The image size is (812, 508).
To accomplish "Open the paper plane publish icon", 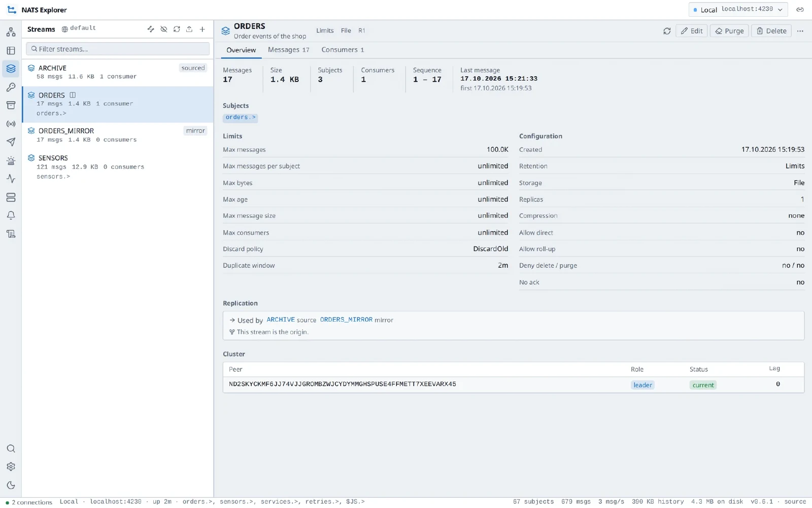I will [11, 142].
